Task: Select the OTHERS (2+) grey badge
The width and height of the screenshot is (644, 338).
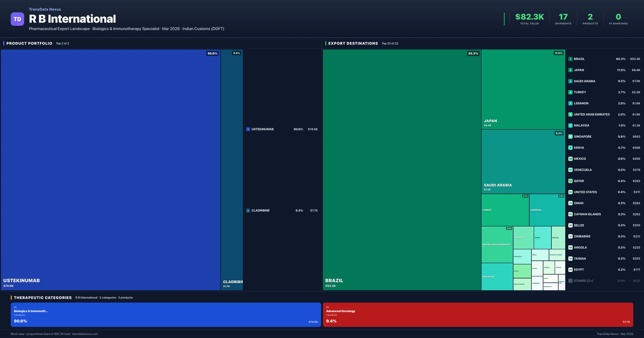Action: pos(570,280)
